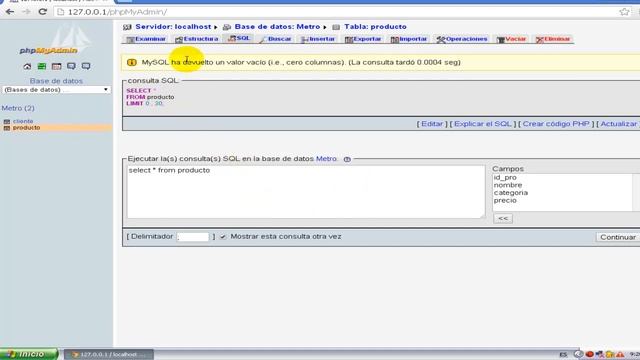Click 'Crear código PHP' link
640x360 pixels.
(x=556, y=124)
